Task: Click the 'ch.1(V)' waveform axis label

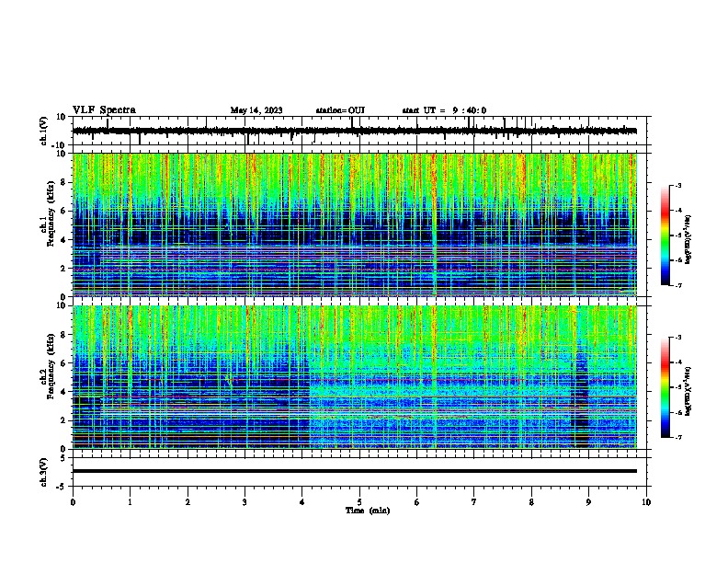Action: [44, 131]
